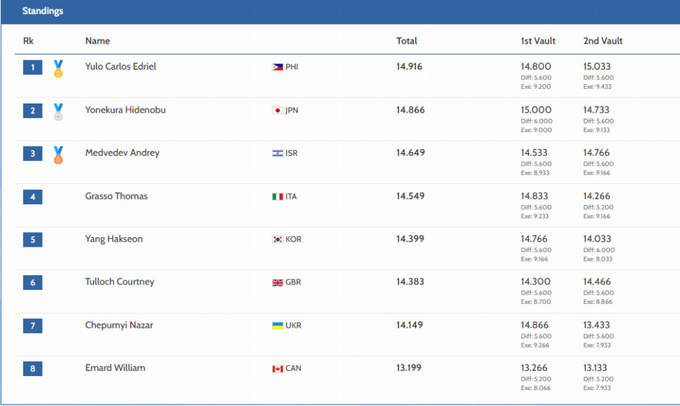Click the 2nd Vault column header
Screen dimensions: 680x406
(603, 41)
